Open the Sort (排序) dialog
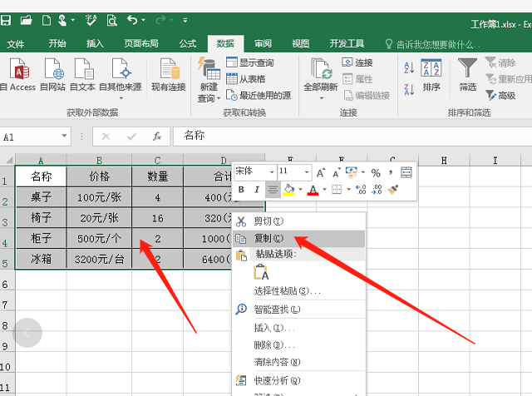Viewport: 532px width, 396px height. coord(431,75)
